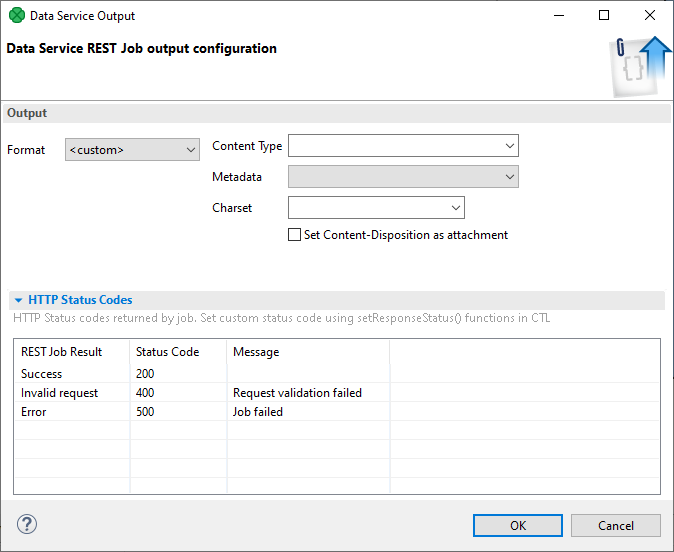Click the Message column header

click(256, 352)
